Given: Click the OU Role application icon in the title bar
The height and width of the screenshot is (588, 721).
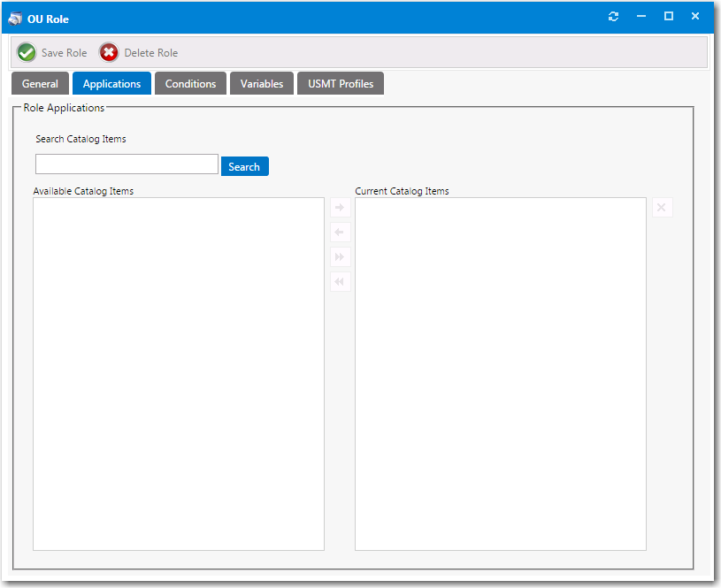Looking at the screenshot, I should click(15, 19).
